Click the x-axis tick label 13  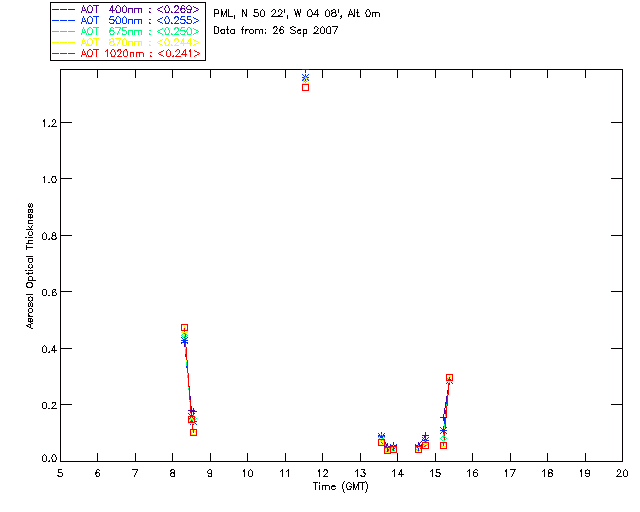[360, 473]
